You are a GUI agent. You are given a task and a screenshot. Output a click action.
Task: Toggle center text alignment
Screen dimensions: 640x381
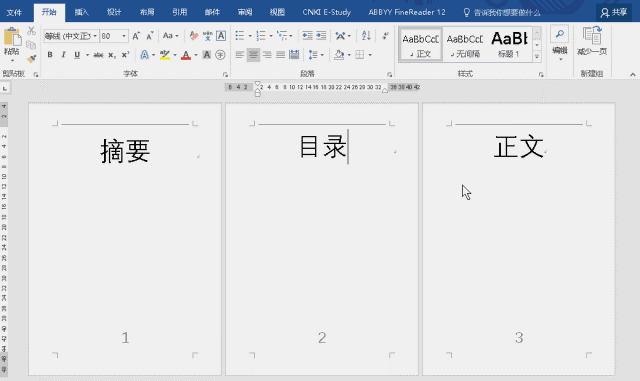[x=253, y=55]
